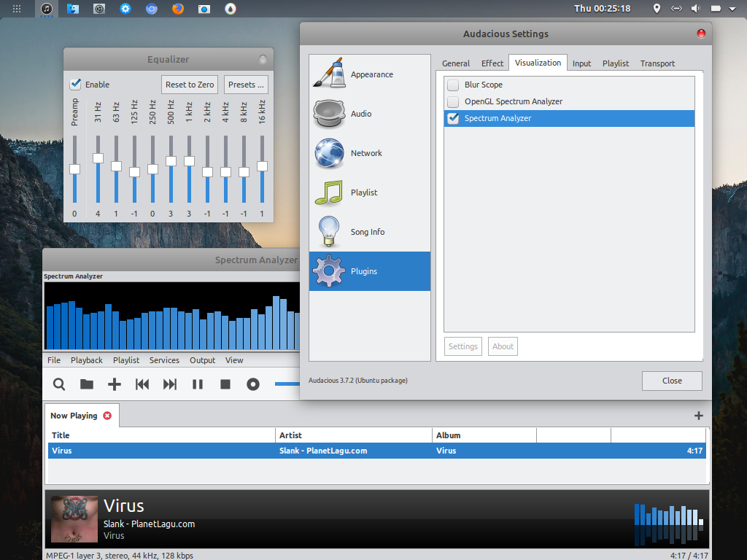Image resolution: width=747 pixels, height=560 pixels.
Task: Open the View menu
Action: tap(234, 360)
